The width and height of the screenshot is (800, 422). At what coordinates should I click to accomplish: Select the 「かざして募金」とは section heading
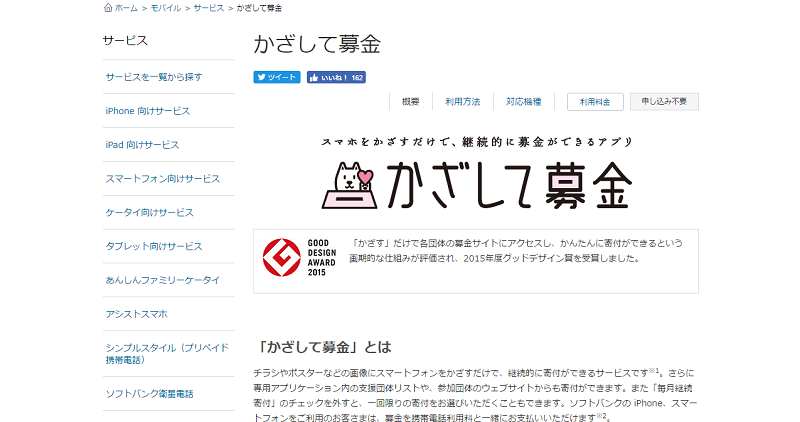pos(322,347)
